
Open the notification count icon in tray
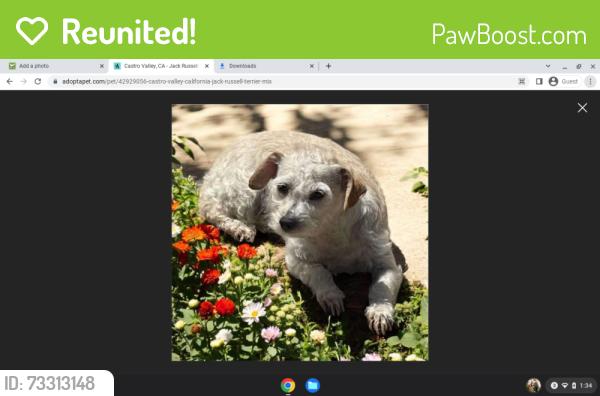click(x=554, y=385)
